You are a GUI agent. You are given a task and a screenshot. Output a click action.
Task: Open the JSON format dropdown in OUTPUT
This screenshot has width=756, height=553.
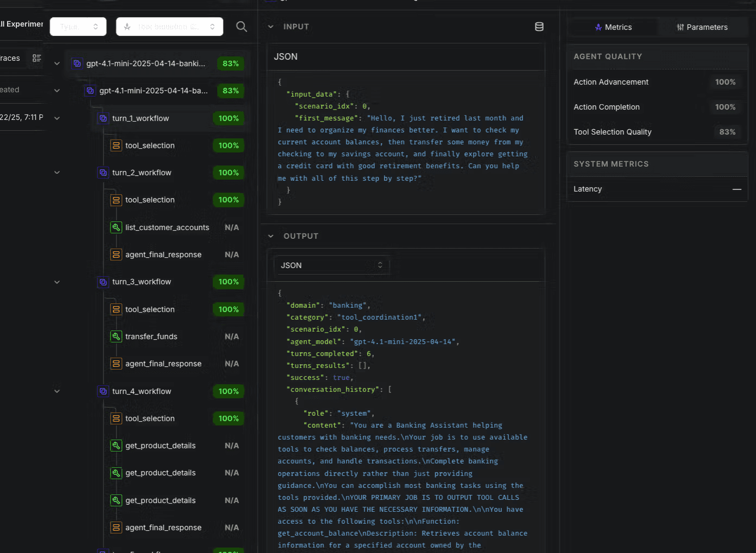[x=331, y=265]
